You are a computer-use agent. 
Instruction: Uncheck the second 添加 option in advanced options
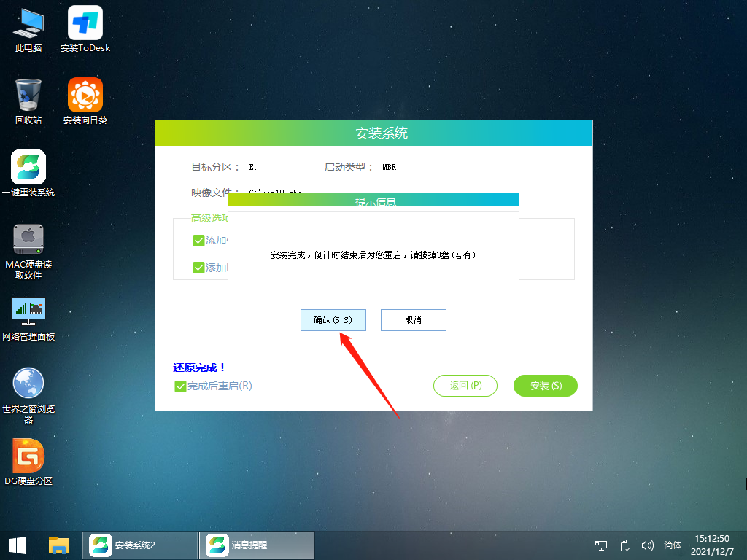pos(198,267)
